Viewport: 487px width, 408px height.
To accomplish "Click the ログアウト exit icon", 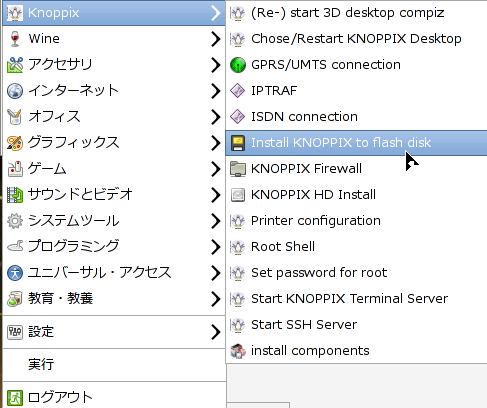I will pyautogui.click(x=15, y=398).
